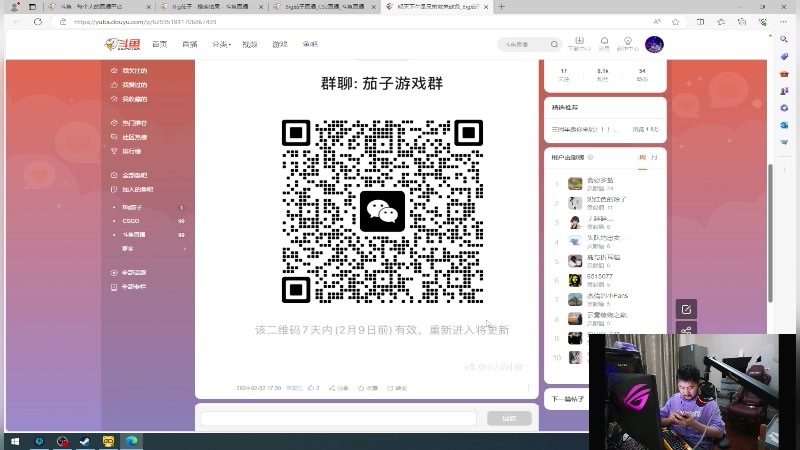This screenshot has width=800, height=450.
Task: Click the browser vertical scrollbar
Action: pyautogui.click(x=770, y=232)
